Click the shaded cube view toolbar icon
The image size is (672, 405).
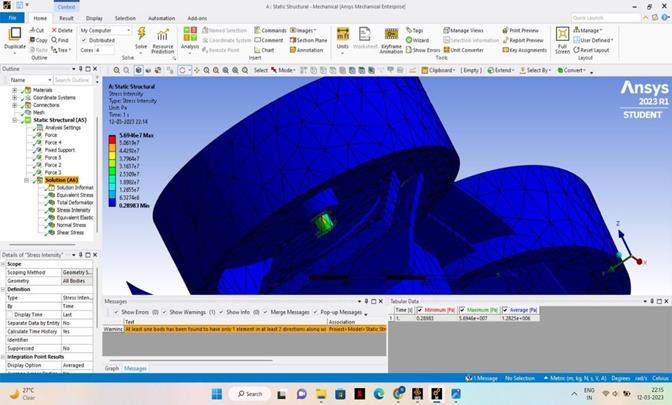point(138,70)
